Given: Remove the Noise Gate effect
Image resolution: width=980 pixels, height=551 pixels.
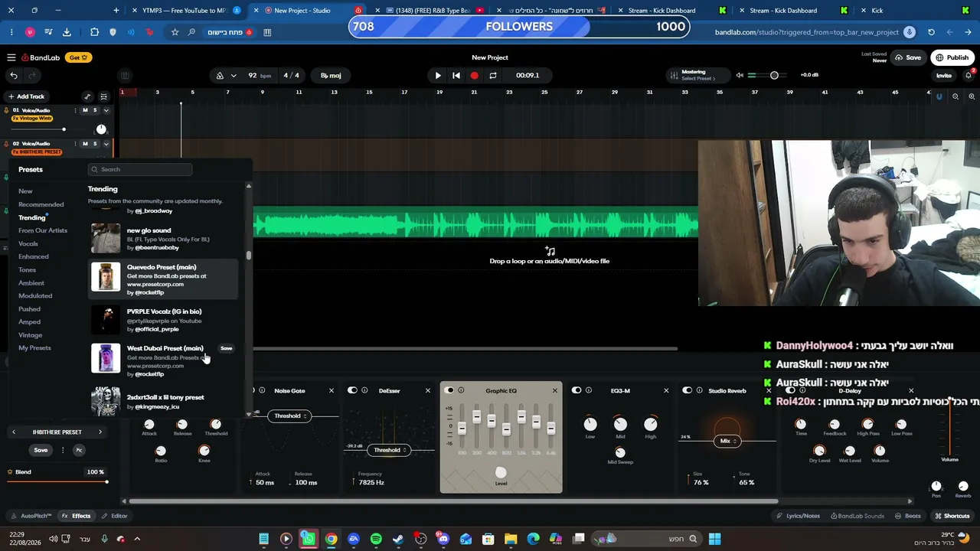Looking at the screenshot, I should coord(332,391).
